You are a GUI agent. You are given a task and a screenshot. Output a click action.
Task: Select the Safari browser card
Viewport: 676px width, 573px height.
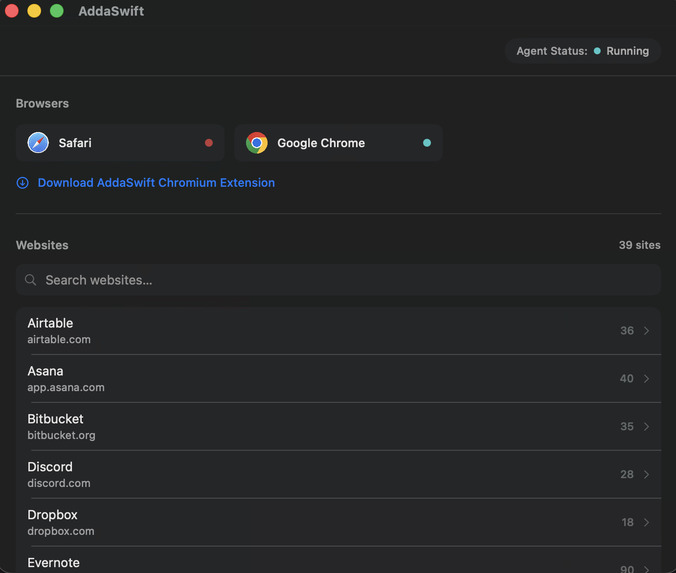[120, 143]
